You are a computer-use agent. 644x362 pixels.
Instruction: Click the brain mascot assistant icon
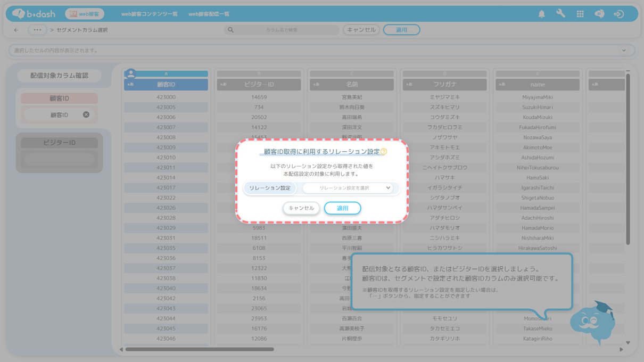591,321
